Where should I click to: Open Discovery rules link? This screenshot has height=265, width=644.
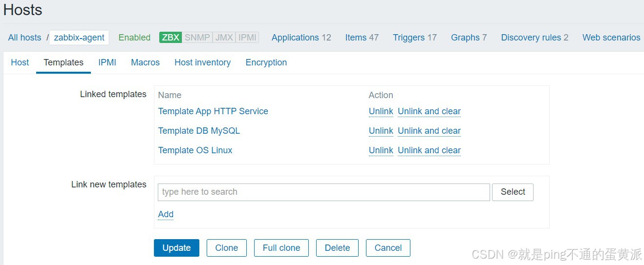tap(534, 38)
